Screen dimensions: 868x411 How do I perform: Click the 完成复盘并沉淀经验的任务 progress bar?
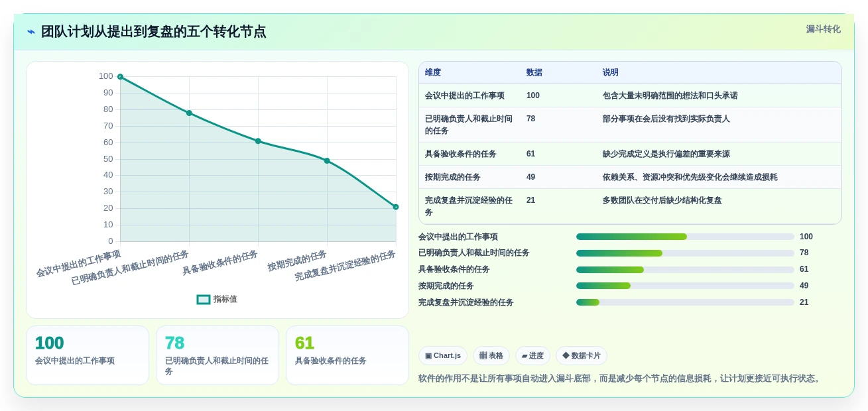point(685,302)
